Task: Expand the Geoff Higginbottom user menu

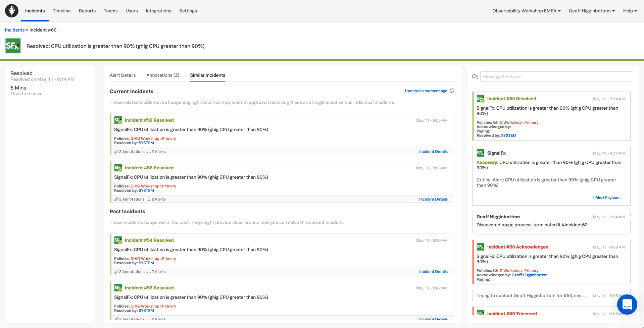Action: (592, 11)
